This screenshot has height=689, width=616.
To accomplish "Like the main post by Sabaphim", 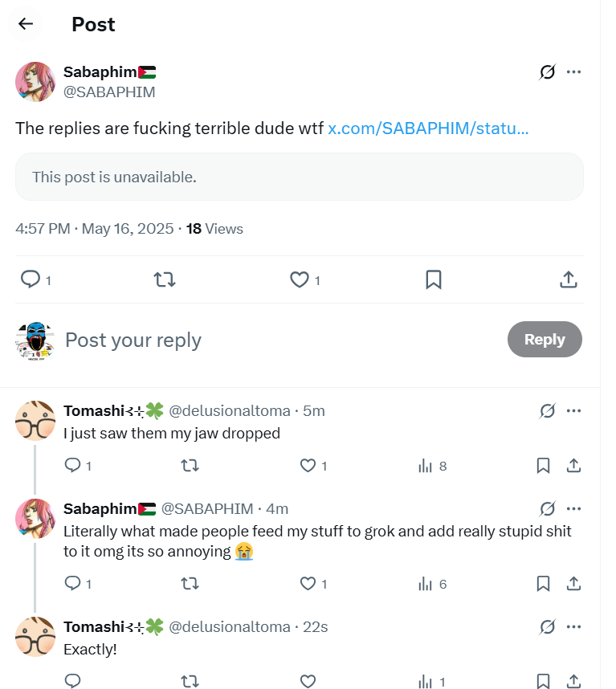I will tap(300, 279).
